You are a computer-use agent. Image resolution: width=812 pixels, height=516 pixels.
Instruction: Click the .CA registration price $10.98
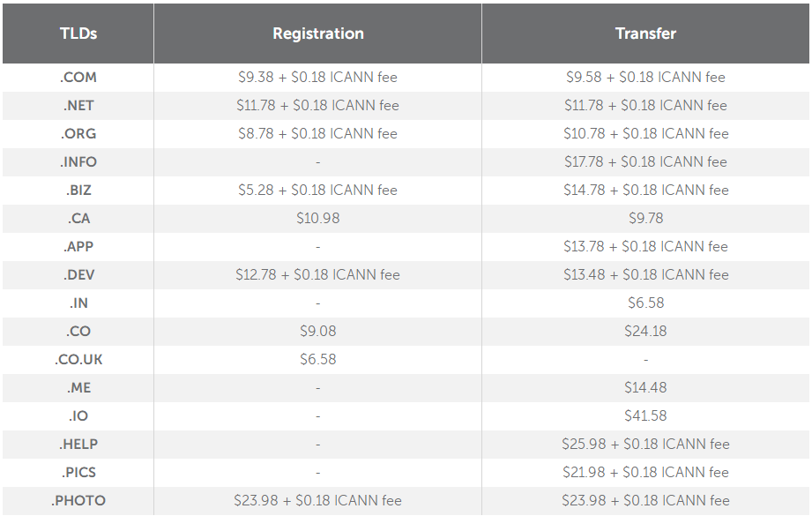coord(317,218)
